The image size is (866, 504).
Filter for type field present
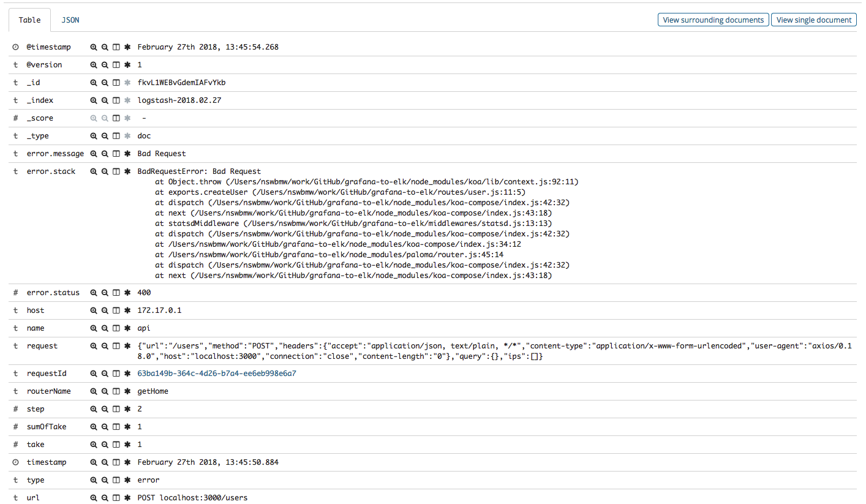click(x=127, y=480)
